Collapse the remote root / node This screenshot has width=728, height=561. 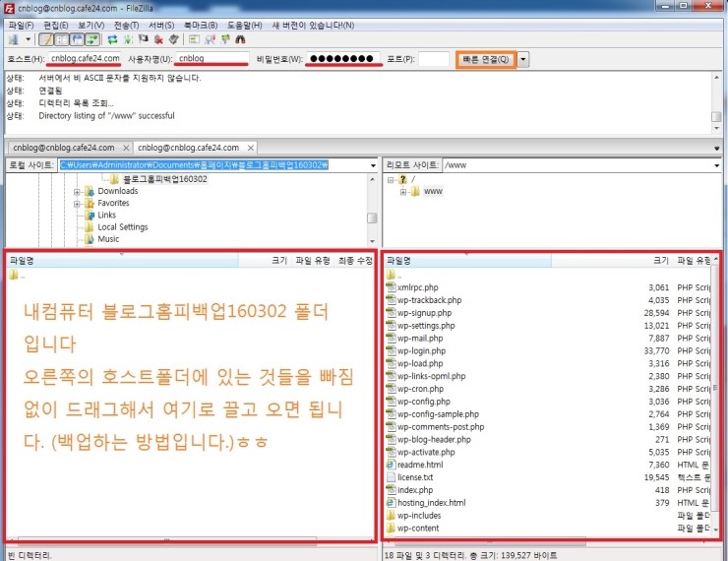[391, 180]
